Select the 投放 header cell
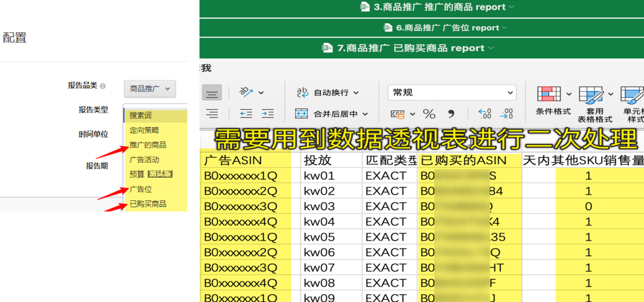The width and height of the screenshot is (644, 302). (x=331, y=160)
